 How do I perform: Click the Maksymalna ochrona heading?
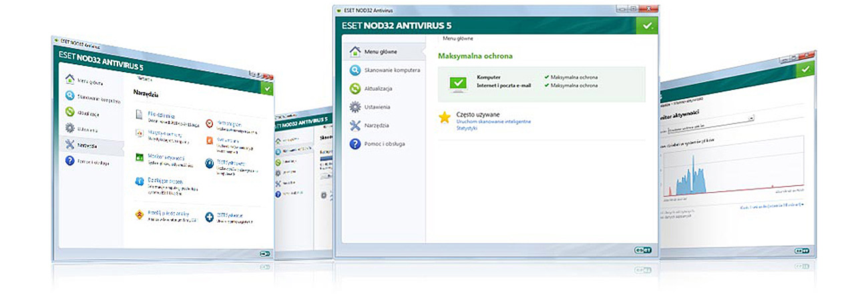(475, 56)
